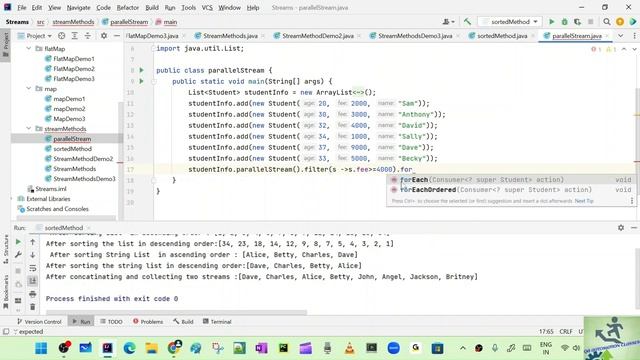The width and height of the screenshot is (640, 360).
Task: Click Up the Stack Trace arrow
Action: click(x=33, y=242)
